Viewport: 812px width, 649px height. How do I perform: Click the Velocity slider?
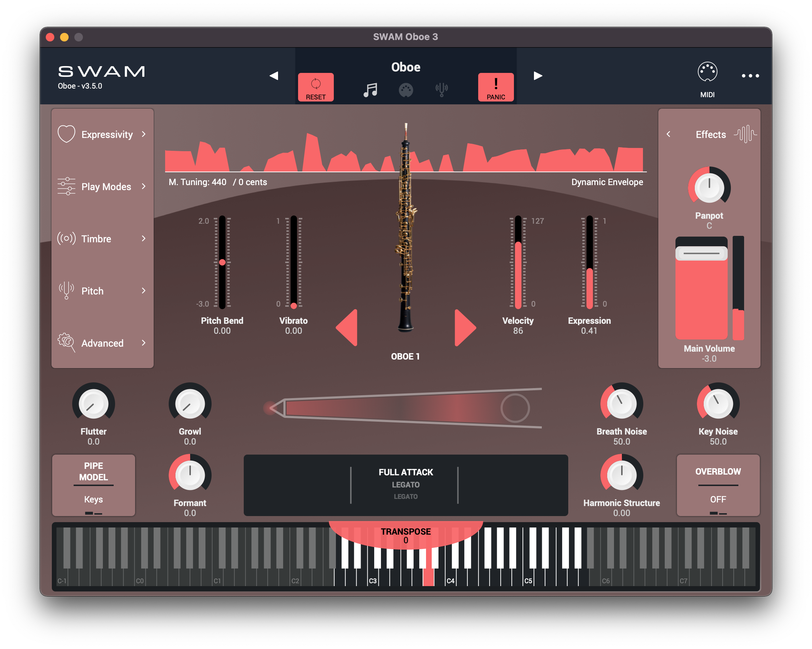click(x=518, y=262)
